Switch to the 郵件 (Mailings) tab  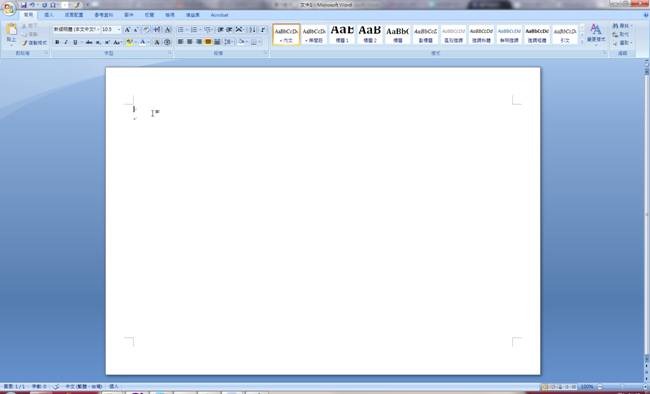(x=129, y=15)
